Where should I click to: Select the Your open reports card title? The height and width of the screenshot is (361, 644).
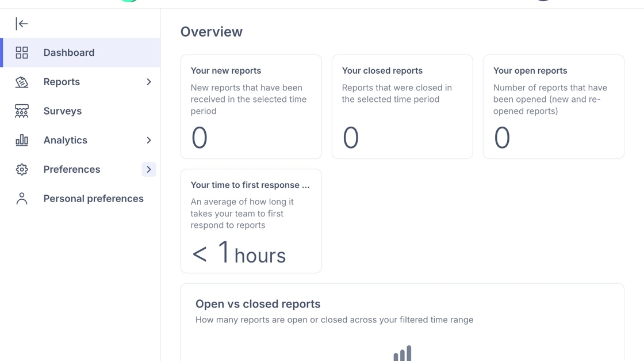tap(530, 71)
